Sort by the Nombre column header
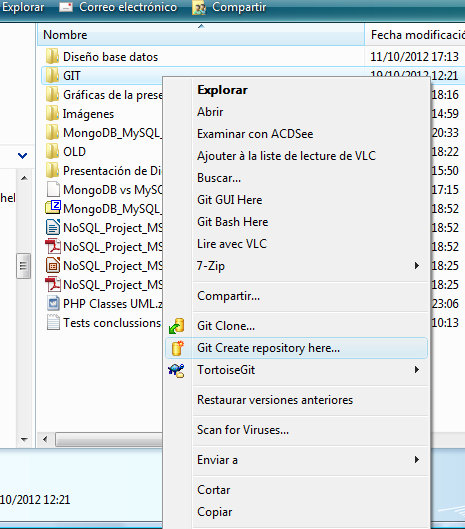Viewport: 465px width, 529px height. pyautogui.click(x=201, y=34)
